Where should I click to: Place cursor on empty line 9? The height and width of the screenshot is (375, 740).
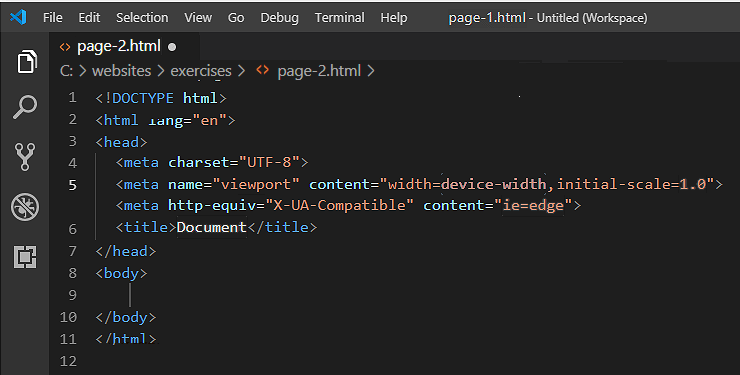pos(131,295)
